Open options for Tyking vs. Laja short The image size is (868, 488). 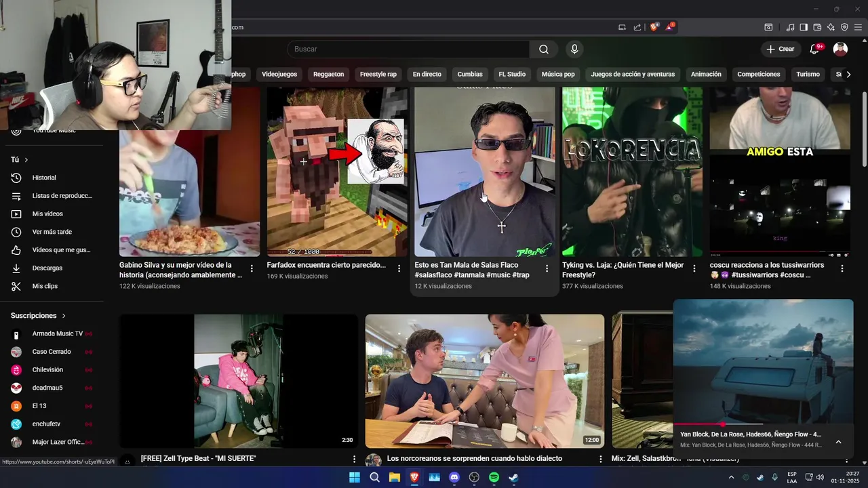pyautogui.click(x=694, y=268)
